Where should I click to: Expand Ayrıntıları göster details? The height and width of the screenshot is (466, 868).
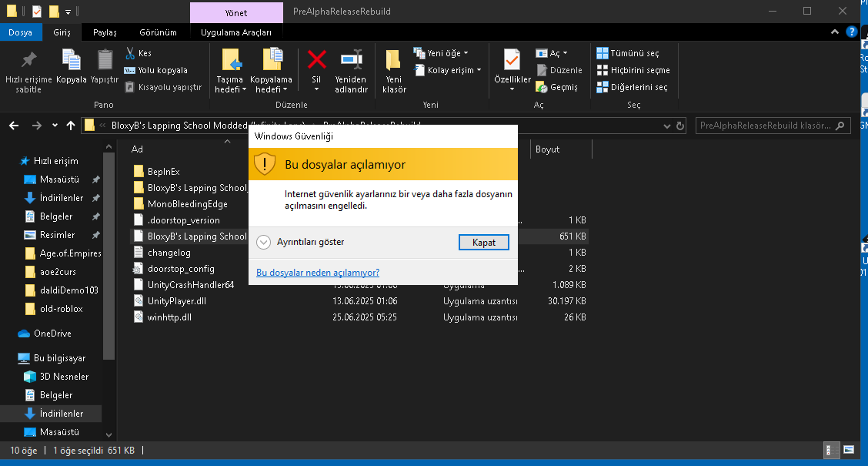(301, 242)
